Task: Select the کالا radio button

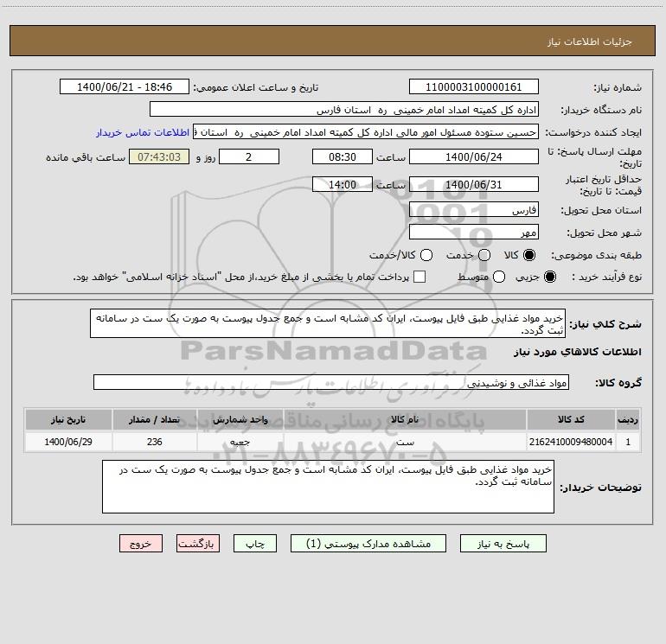Action: [529, 255]
